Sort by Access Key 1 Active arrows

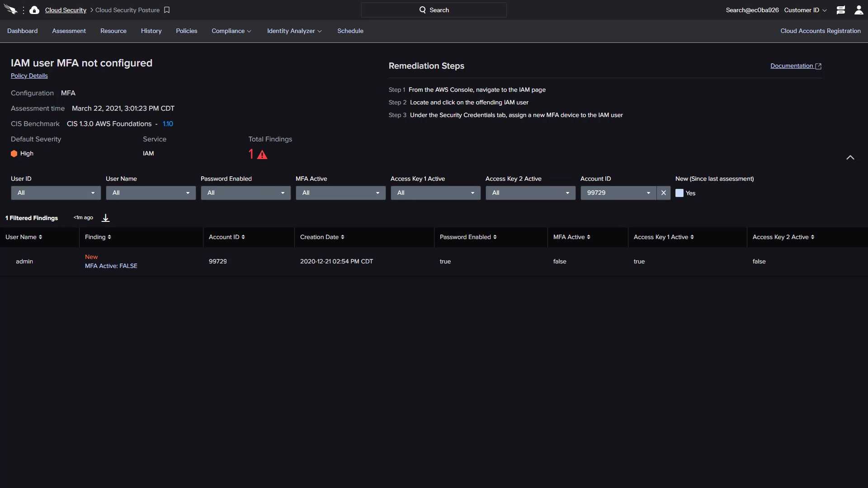pyautogui.click(x=692, y=237)
